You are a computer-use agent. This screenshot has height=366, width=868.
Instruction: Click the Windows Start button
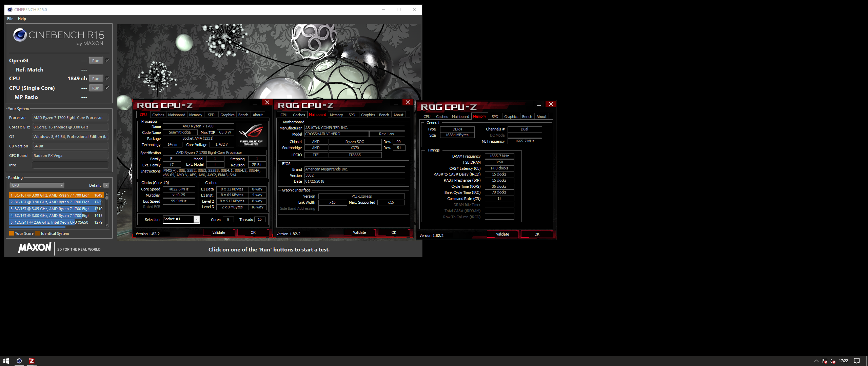point(6,361)
